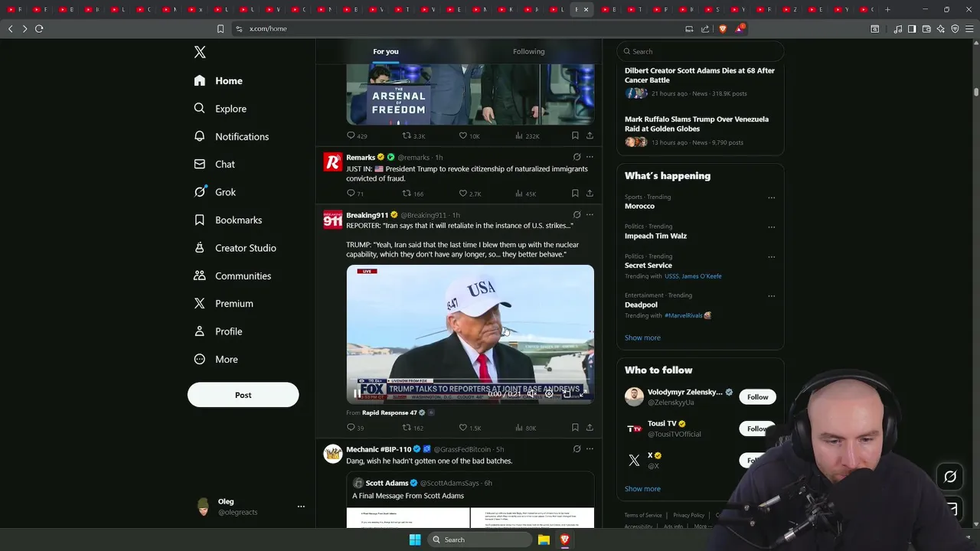980x551 pixels.
Task: Repost the Remarks post
Action: (x=413, y=194)
